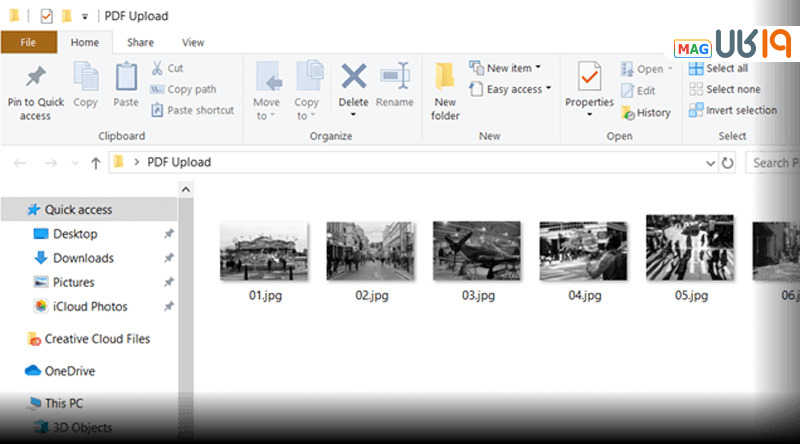The image size is (800, 444).
Task: Open the File menu tab
Action: point(28,42)
